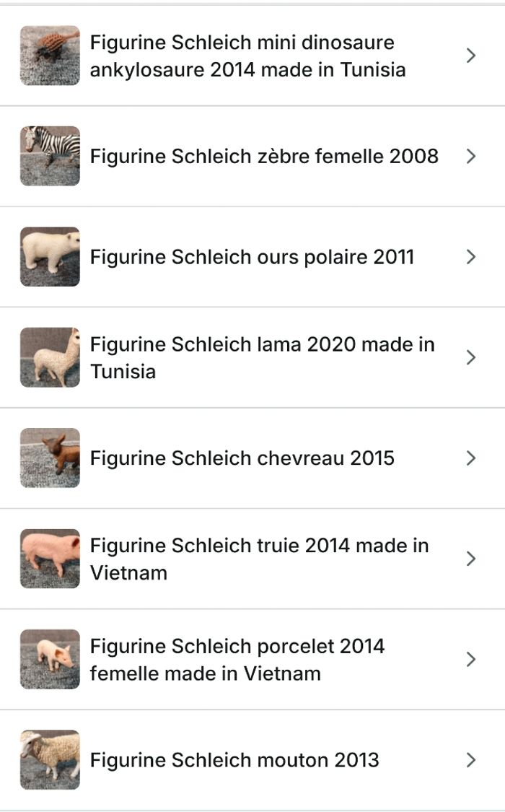Click the chevron for chevreau 2015
This screenshot has width=505, height=812.
click(471, 458)
